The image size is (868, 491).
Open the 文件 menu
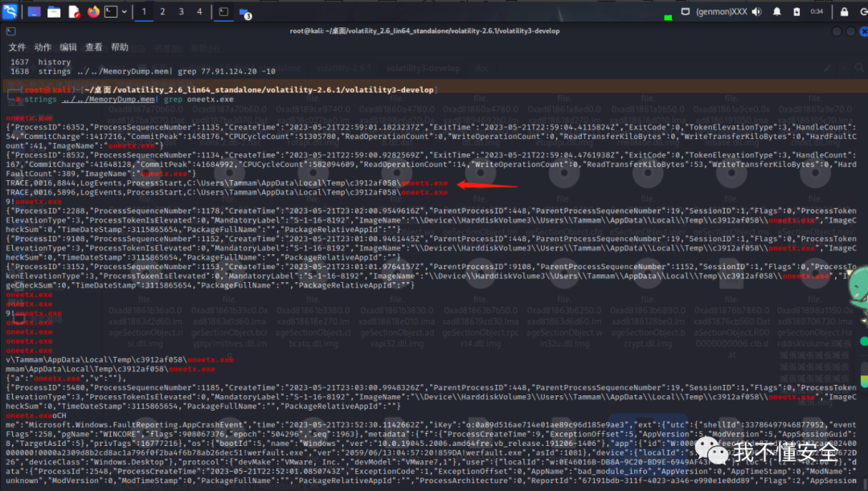coord(17,47)
